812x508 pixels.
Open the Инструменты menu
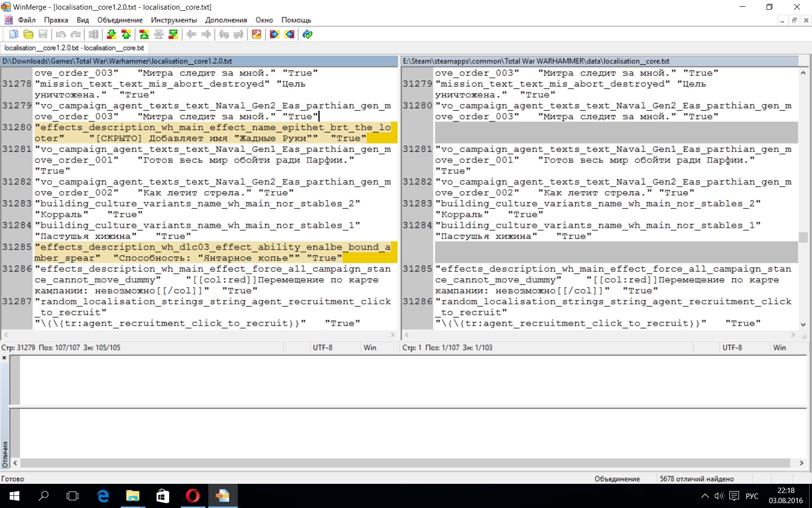(174, 20)
